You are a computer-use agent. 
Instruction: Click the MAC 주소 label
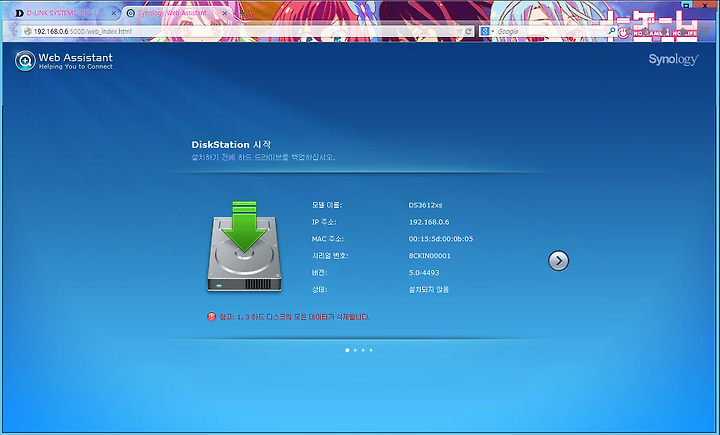(327, 239)
